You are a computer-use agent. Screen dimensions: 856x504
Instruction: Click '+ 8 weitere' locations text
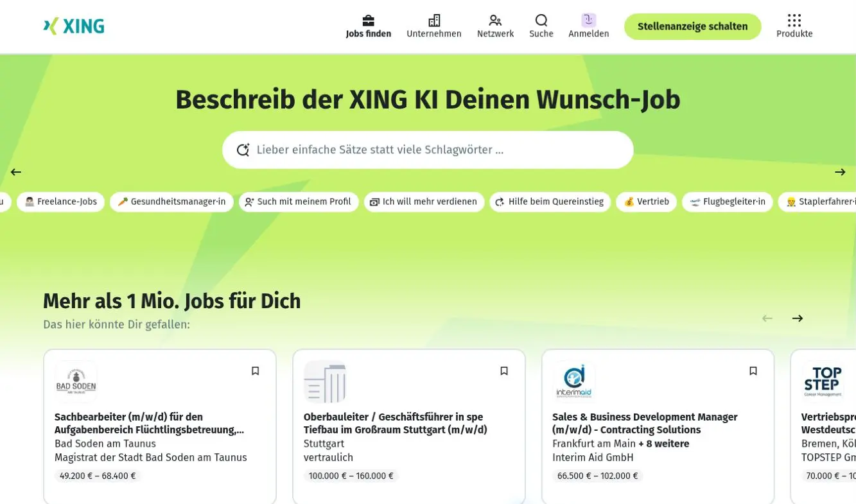pos(663,444)
